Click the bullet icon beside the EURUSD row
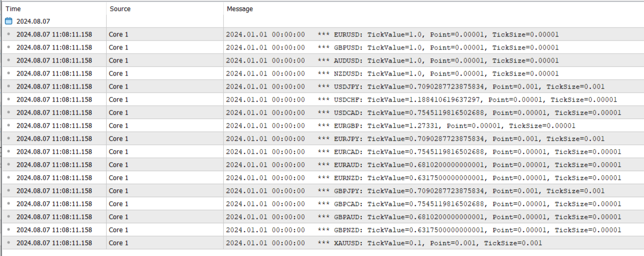Viewport: 644px width, 256px height. pos(8,34)
